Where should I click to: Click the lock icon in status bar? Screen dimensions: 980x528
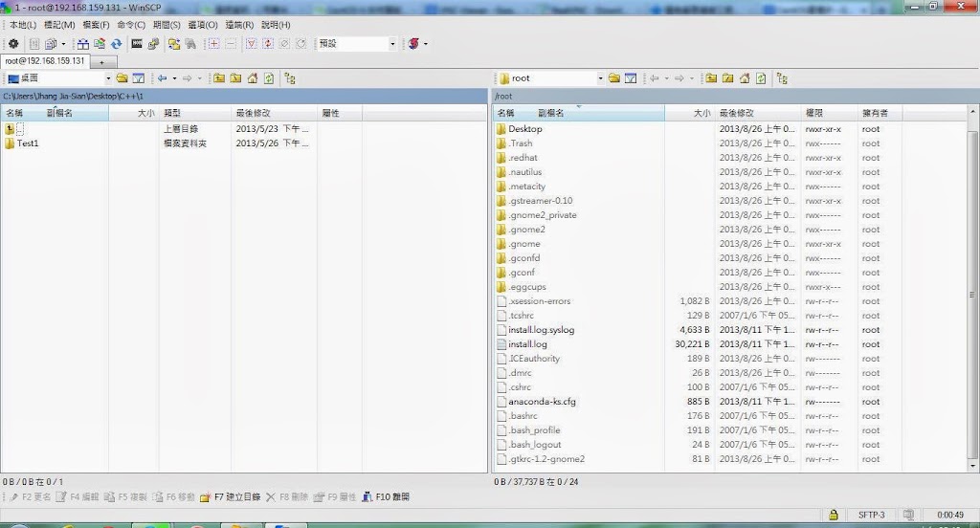(x=834, y=515)
